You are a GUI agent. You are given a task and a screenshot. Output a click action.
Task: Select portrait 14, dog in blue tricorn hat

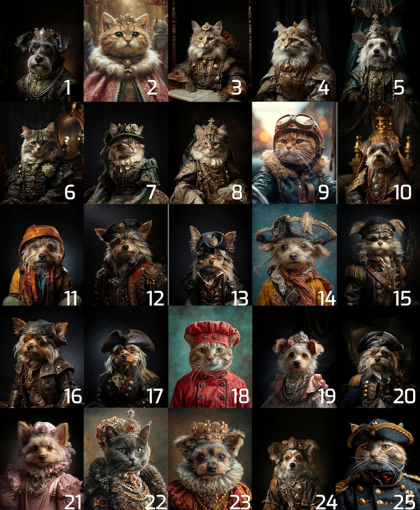tap(294, 255)
